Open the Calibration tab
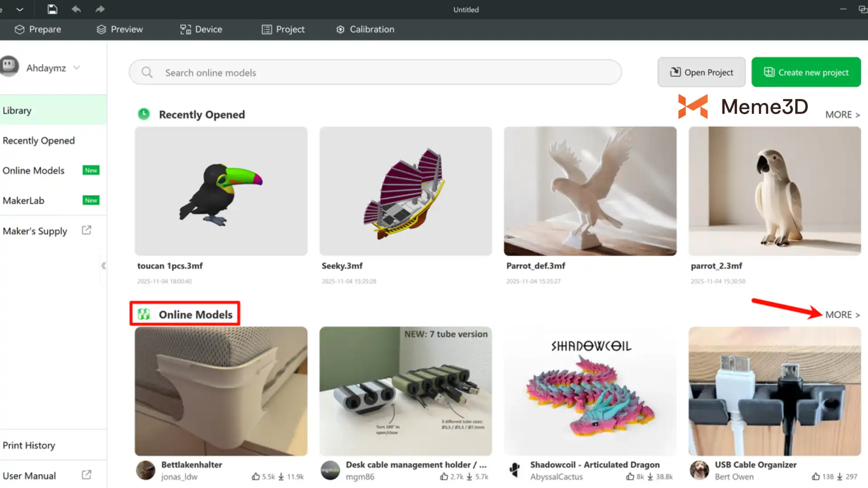This screenshot has width=868, height=488. click(x=365, y=29)
